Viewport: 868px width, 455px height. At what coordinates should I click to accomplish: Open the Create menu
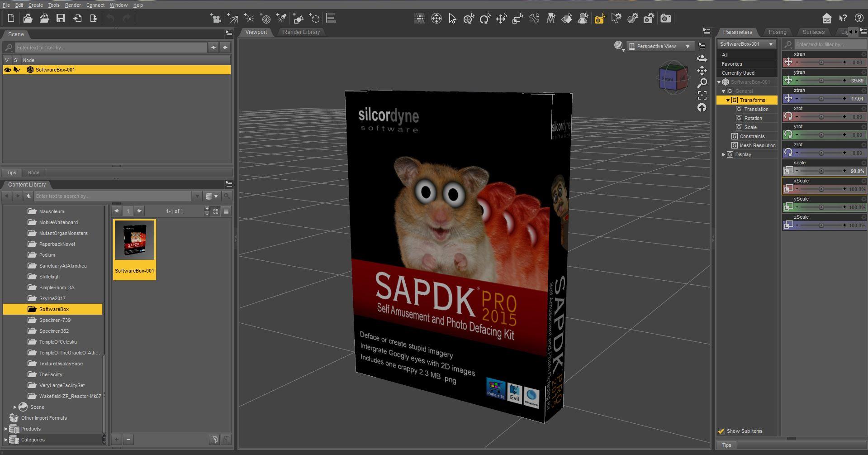(x=36, y=5)
